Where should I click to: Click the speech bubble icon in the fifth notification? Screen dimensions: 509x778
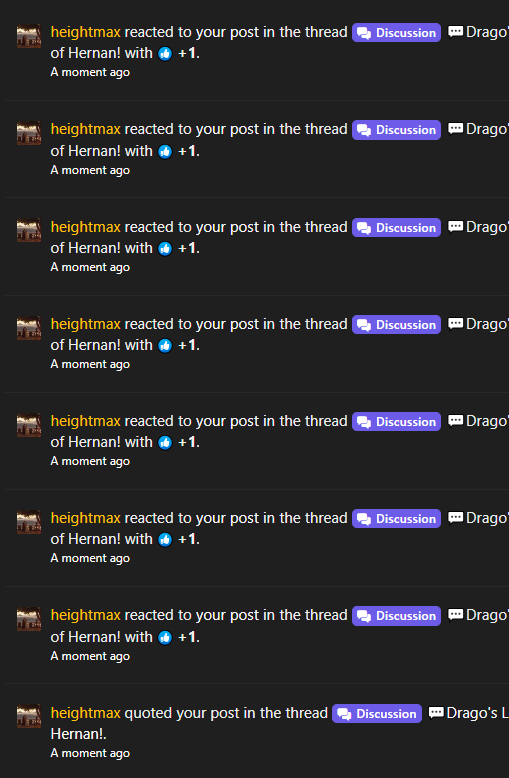455,421
